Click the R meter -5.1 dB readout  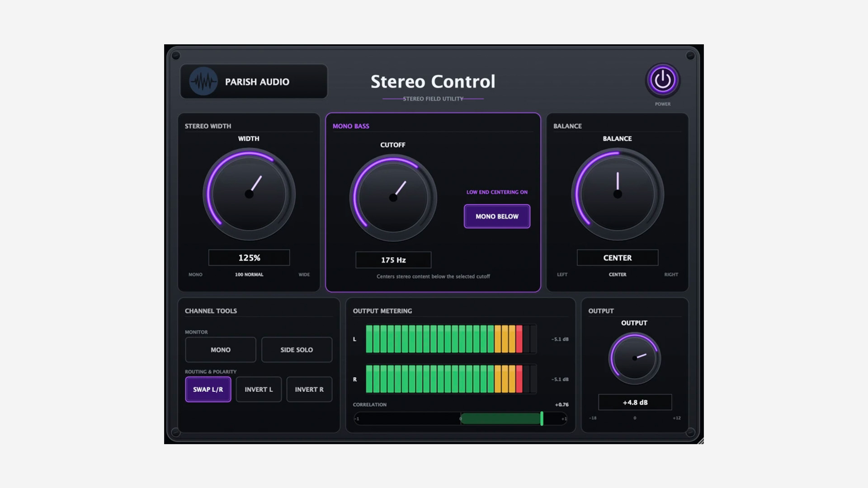[x=560, y=379]
